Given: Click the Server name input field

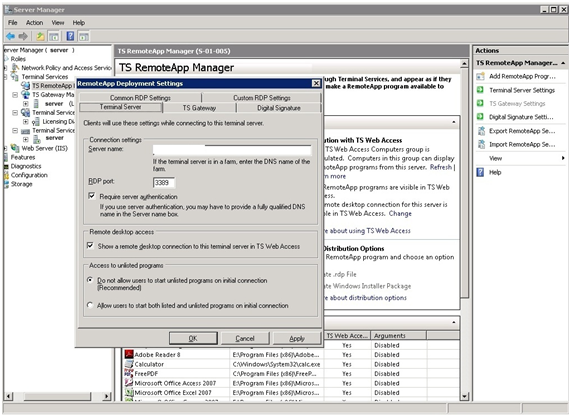Looking at the screenshot, I should (x=232, y=150).
